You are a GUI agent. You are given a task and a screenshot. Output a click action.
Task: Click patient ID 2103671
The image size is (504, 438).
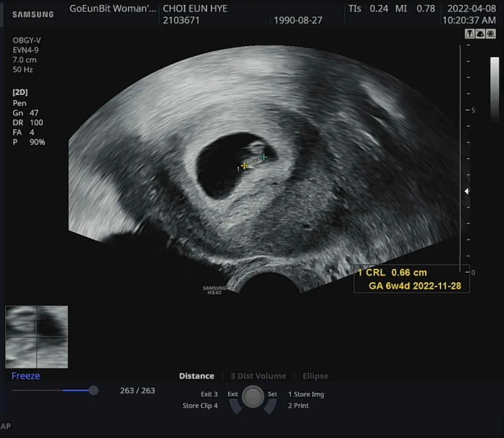(181, 21)
